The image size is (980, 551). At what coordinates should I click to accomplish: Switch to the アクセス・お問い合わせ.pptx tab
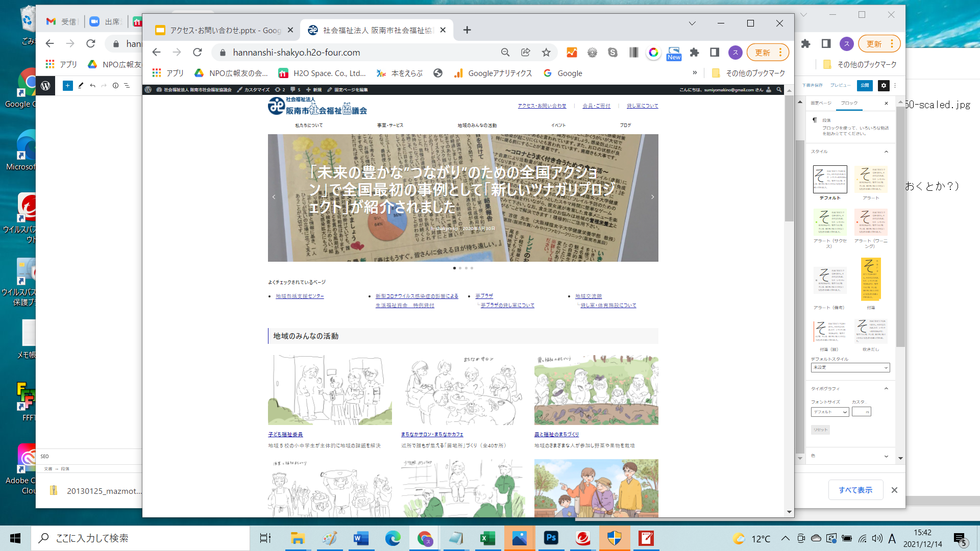(x=224, y=30)
